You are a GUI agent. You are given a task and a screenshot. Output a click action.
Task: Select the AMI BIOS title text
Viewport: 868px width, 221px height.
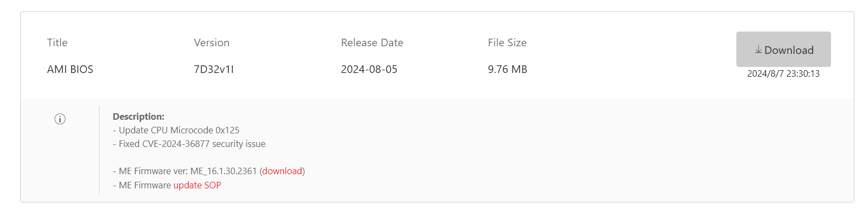point(70,69)
